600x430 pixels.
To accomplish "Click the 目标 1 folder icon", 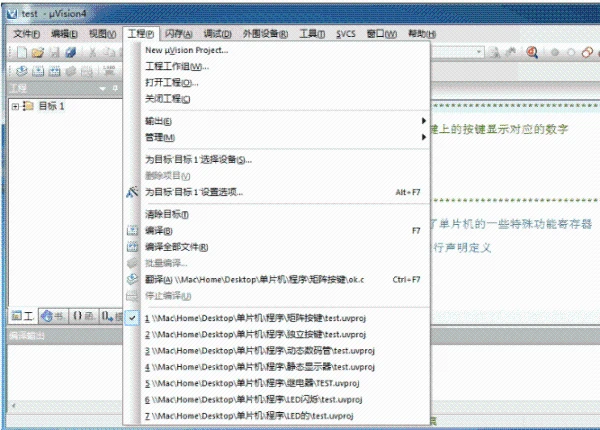I will pyautogui.click(x=28, y=106).
